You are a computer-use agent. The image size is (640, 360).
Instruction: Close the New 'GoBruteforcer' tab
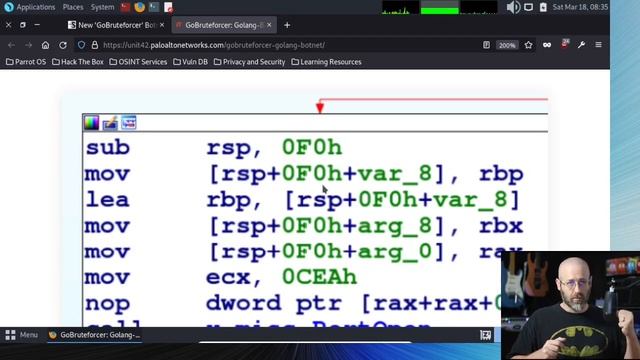(x=162, y=25)
